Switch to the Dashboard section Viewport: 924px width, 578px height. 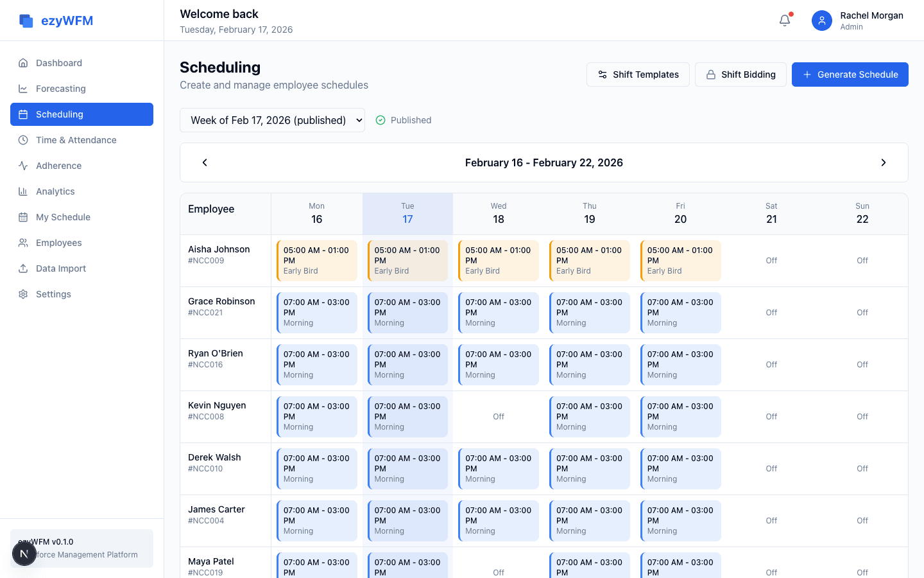point(23,63)
